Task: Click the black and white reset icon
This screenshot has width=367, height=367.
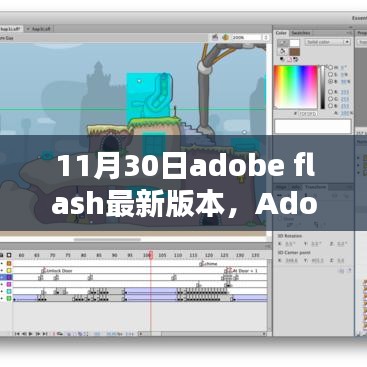Action: point(282,60)
